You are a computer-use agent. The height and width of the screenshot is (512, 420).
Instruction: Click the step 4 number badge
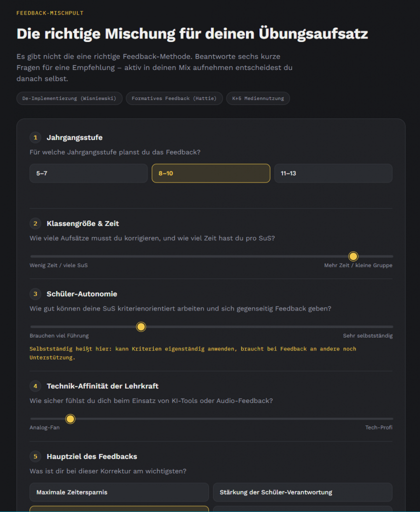[x=35, y=386]
